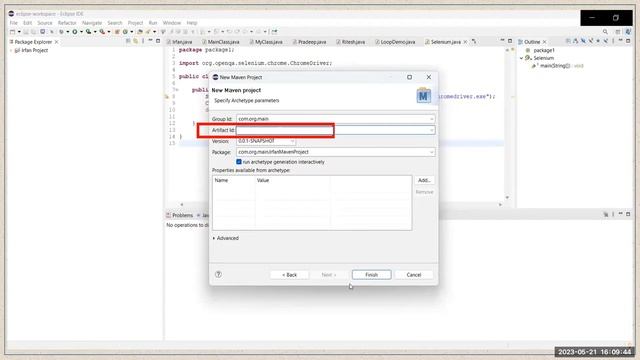Click the Add... button
640x360 pixels.
click(424, 180)
